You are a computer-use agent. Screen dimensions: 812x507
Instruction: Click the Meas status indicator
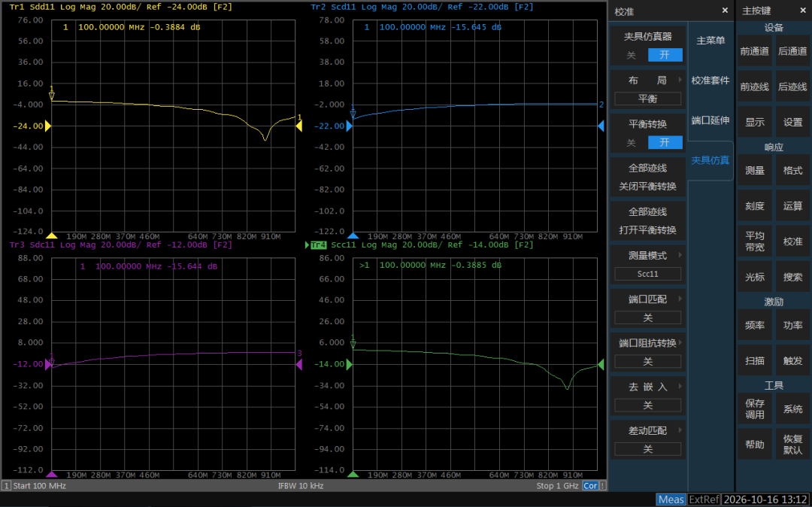(671, 499)
